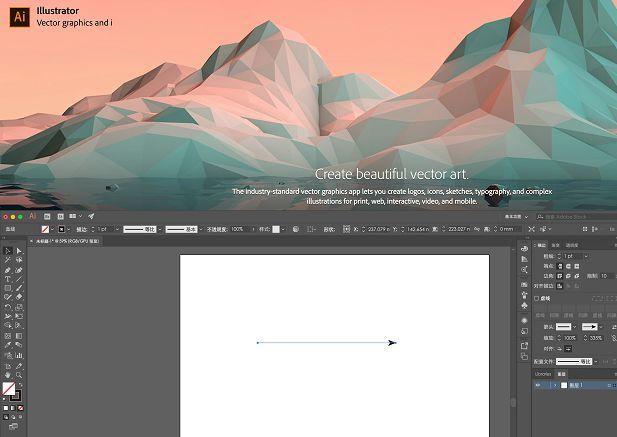Select the Magic Wand tool
This screenshot has width=617, height=437.
pos(7,260)
